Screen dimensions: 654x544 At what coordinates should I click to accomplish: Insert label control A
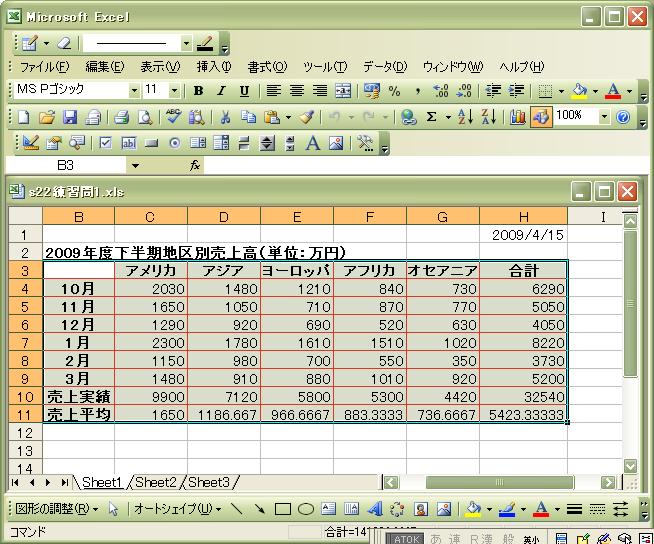point(313,143)
